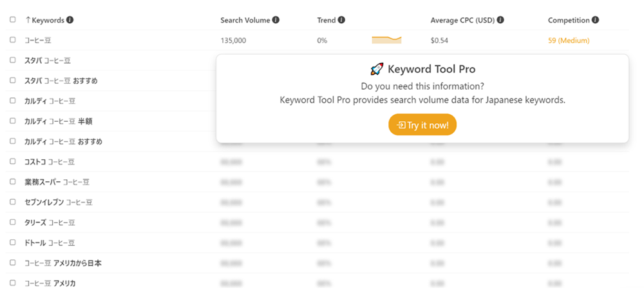Sort the table by Search Volume column

[245, 20]
